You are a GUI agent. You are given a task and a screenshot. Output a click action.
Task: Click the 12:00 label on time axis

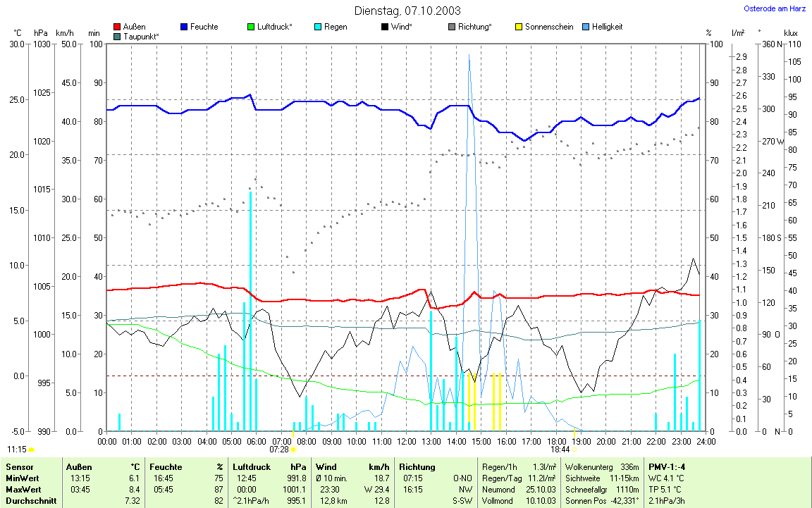click(x=407, y=442)
